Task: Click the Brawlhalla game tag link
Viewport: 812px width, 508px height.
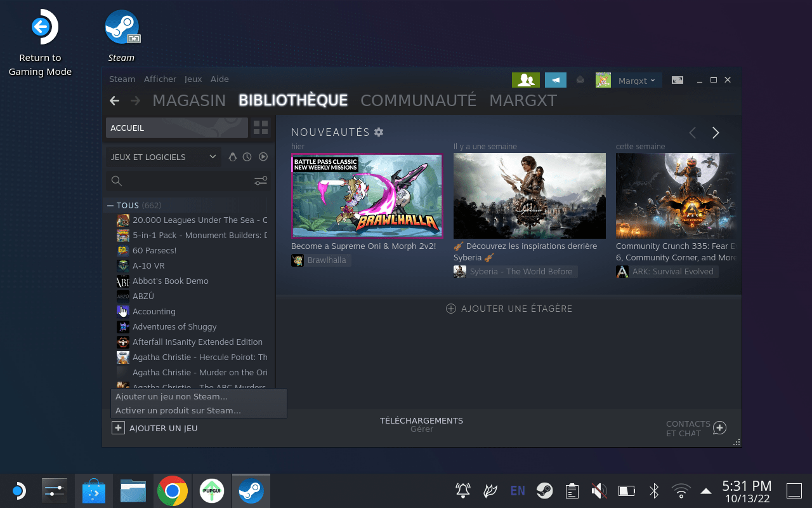Action: (x=321, y=260)
